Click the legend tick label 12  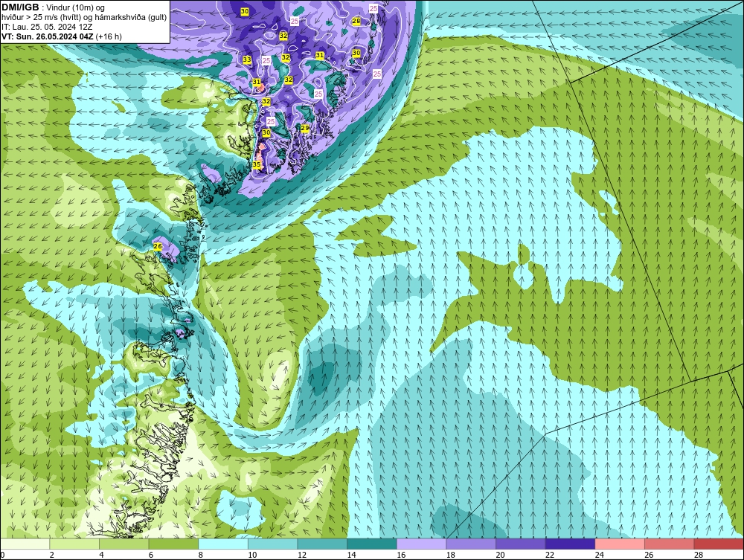tap(302, 555)
